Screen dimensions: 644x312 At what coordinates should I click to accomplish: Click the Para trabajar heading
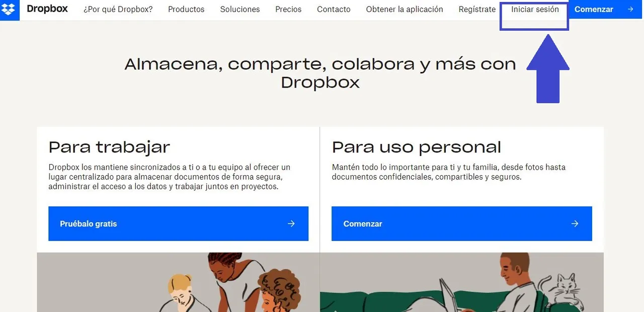click(x=109, y=147)
